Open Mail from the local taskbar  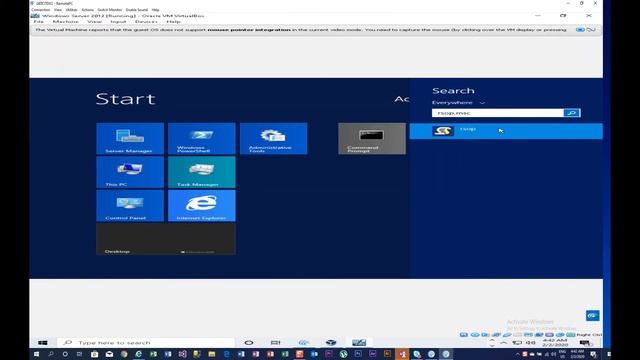[109, 354]
